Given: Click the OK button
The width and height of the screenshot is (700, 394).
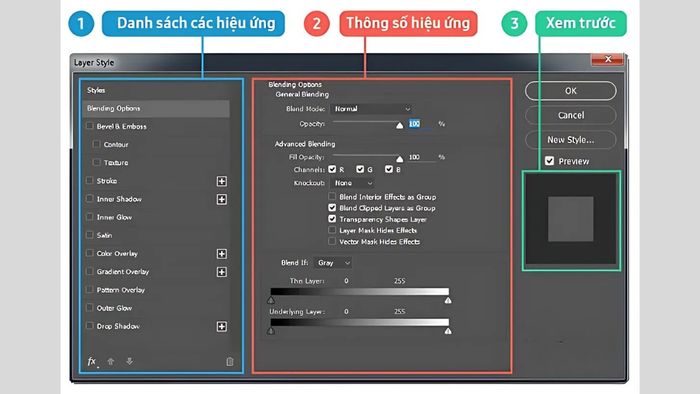Looking at the screenshot, I should pyautogui.click(x=571, y=91).
